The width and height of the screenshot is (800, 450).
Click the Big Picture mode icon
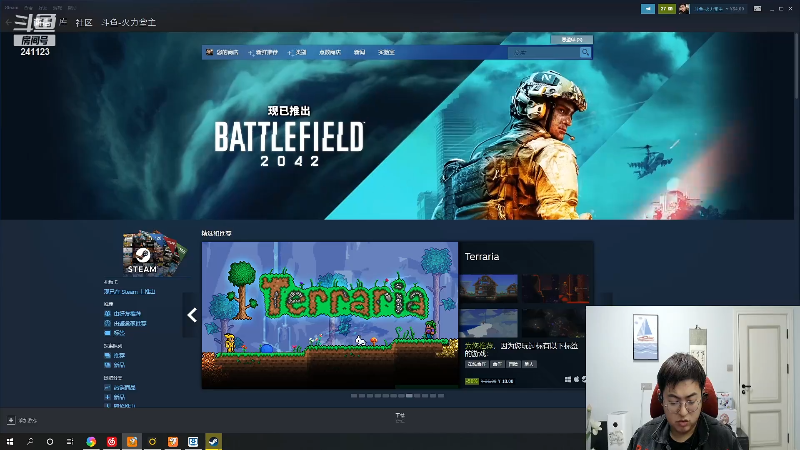pos(758,9)
